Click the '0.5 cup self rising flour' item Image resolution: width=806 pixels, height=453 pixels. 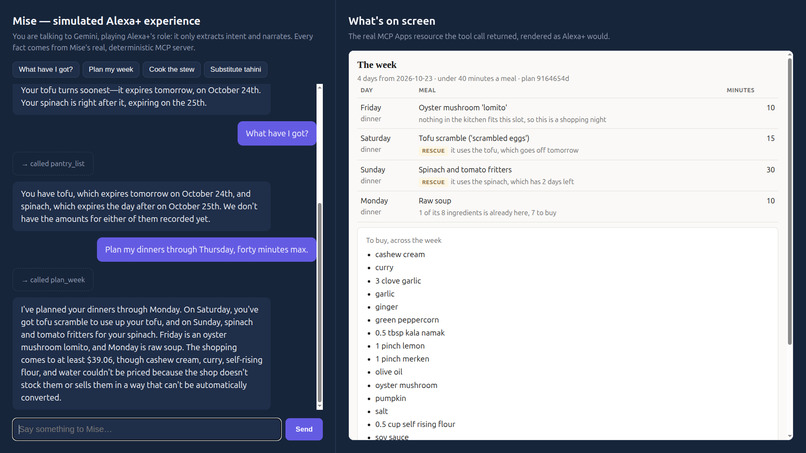415,424
